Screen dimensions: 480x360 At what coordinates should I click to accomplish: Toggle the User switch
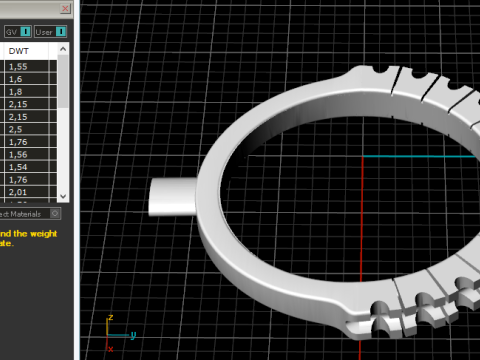pyautogui.click(x=50, y=32)
